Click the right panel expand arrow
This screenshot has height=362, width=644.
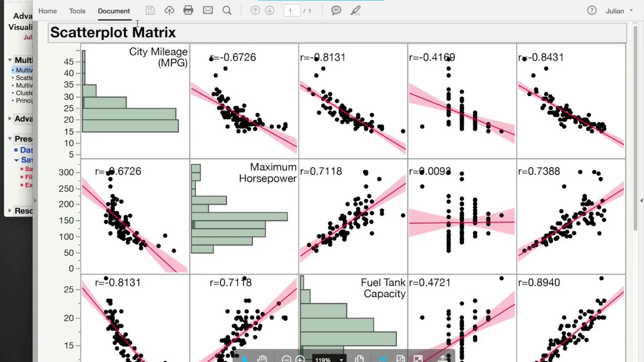coord(641,201)
